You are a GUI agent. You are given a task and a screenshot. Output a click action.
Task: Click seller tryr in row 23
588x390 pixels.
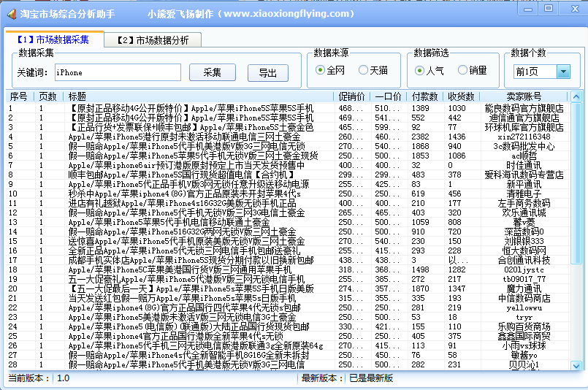(x=524, y=318)
